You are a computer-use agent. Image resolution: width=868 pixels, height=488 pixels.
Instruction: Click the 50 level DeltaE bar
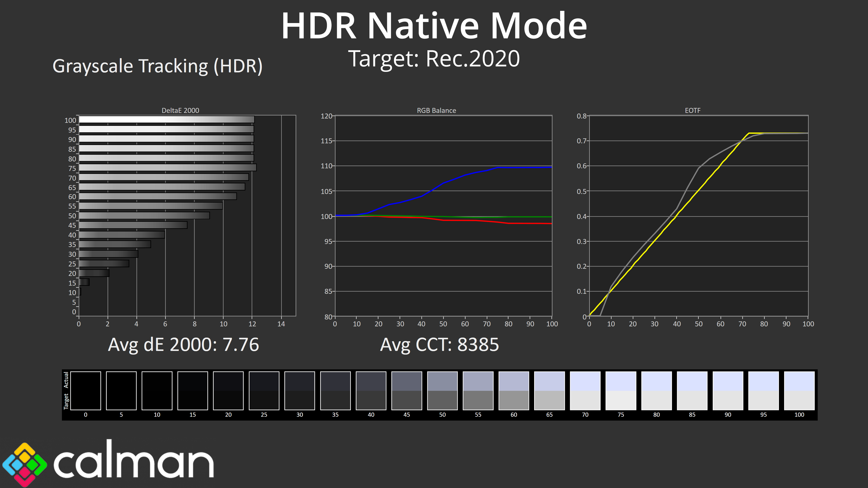[x=144, y=215]
